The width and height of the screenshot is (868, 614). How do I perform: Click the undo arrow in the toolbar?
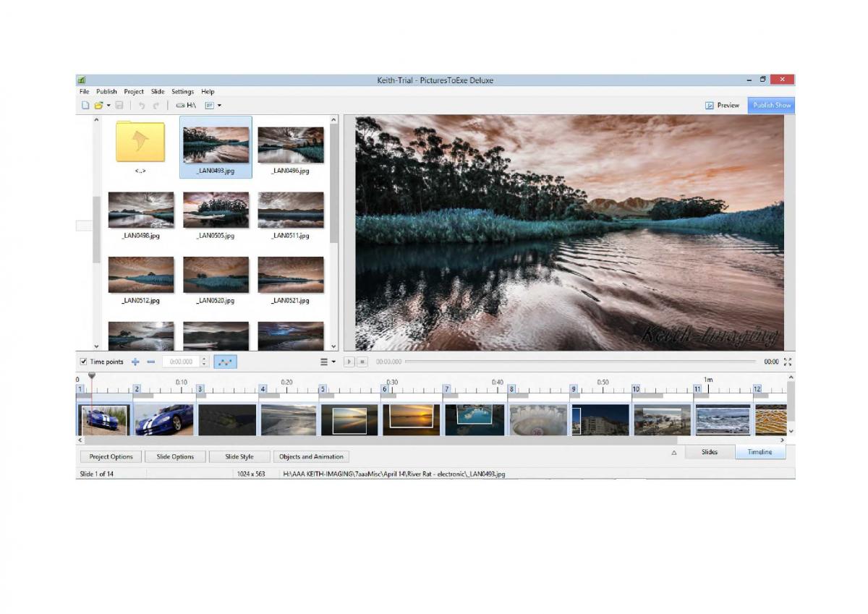tap(142, 106)
